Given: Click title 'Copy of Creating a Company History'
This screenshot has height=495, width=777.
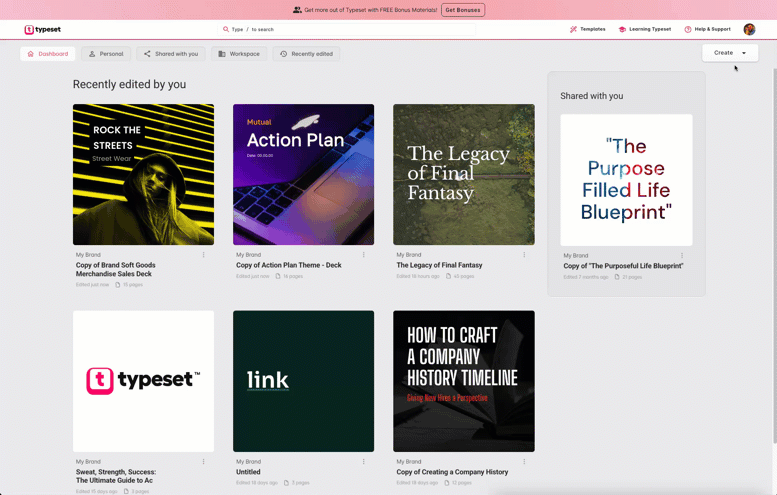Looking at the screenshot, I should click(x=452, y=472).
